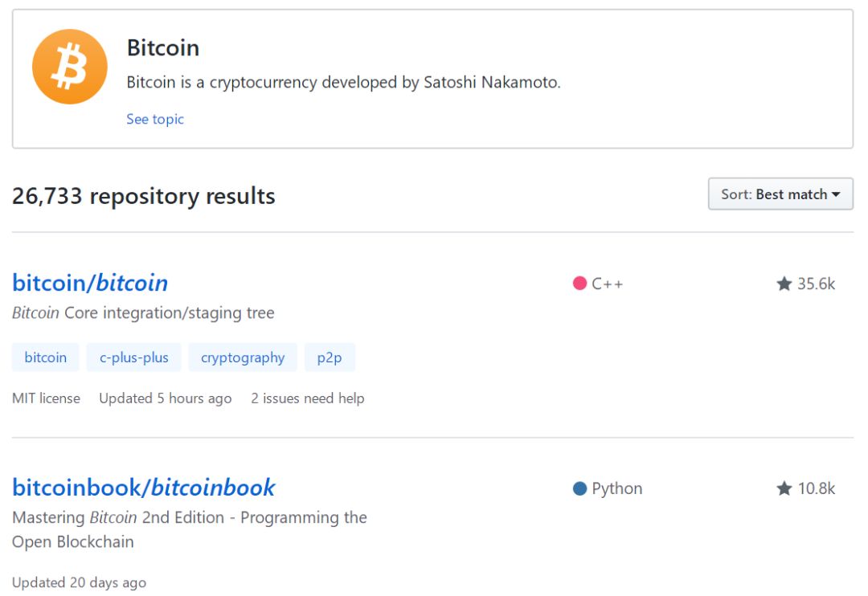868x596 pixels.
Task: Click the '26,733 repository results' heading
Action: click(143, 197)
